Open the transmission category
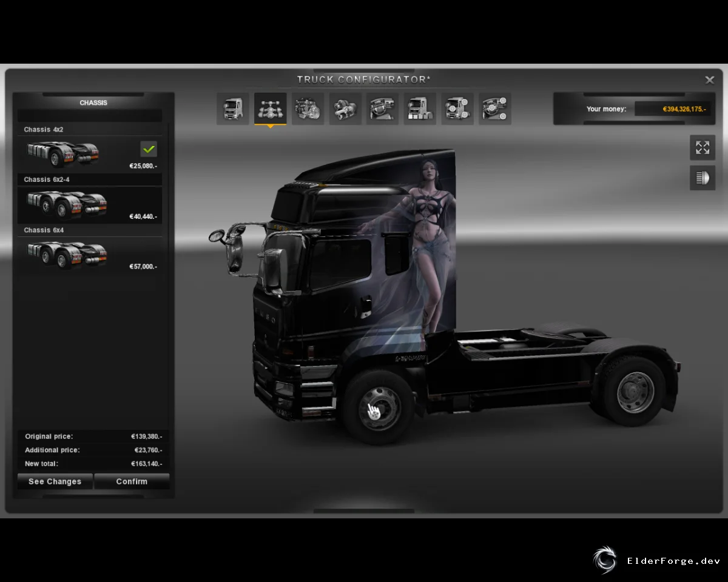This screenshot has width=728, height=582. pyautogui.click(x=345, y=109)
